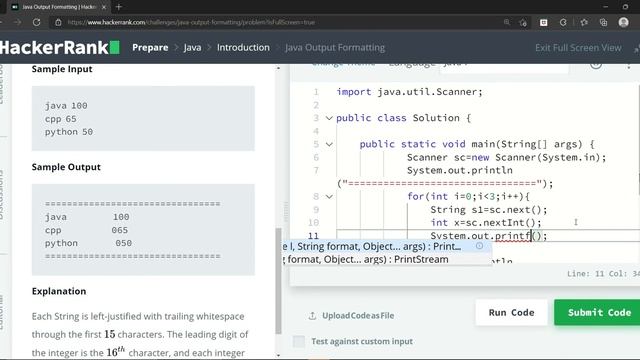Go to the Java breadcrumb

[192, 47]
